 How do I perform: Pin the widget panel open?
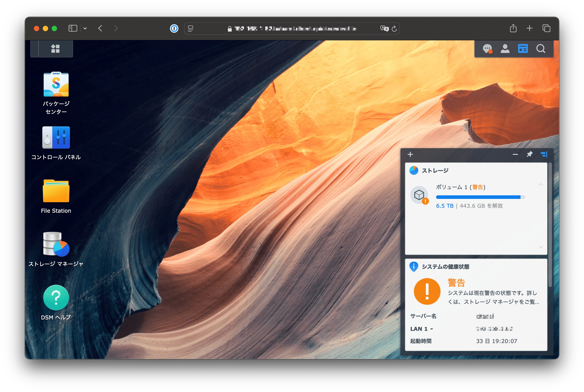pos(530,154)
